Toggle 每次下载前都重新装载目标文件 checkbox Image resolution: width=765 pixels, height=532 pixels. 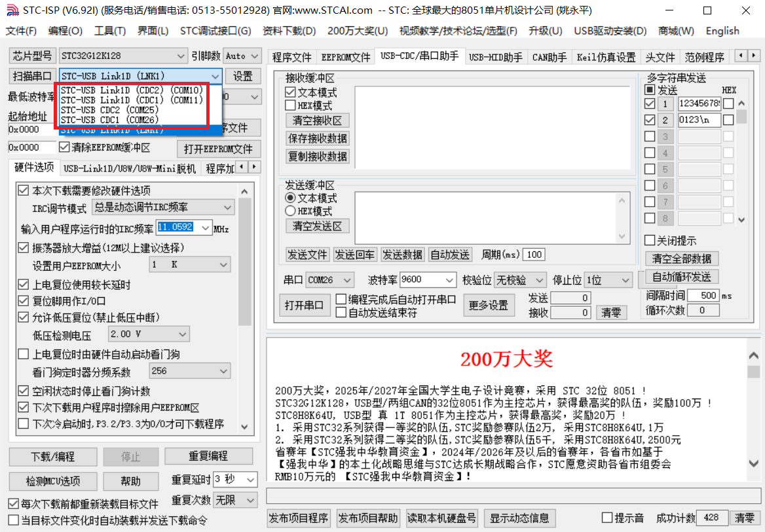coord(14,504)
